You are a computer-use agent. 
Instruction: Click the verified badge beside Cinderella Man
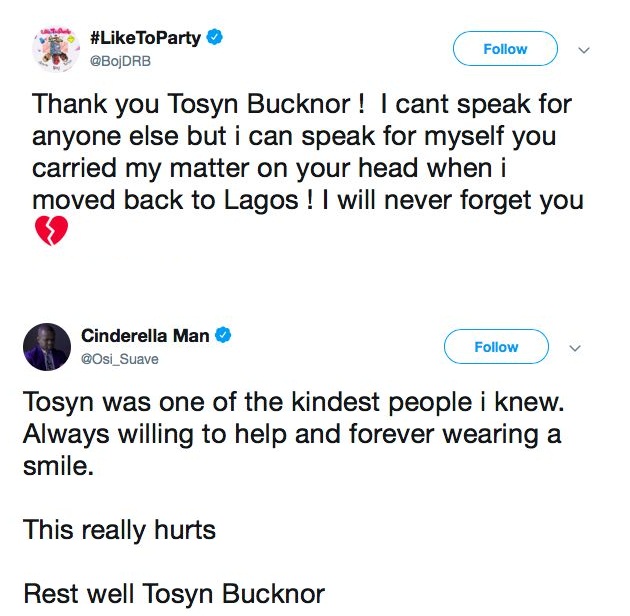(x=224, y=336)
